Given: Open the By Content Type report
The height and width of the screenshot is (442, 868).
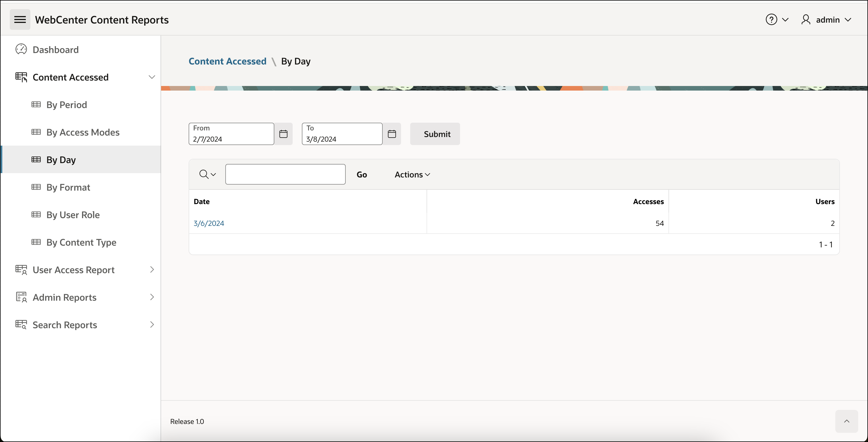Looking at the screenshot, I should 81,242.
